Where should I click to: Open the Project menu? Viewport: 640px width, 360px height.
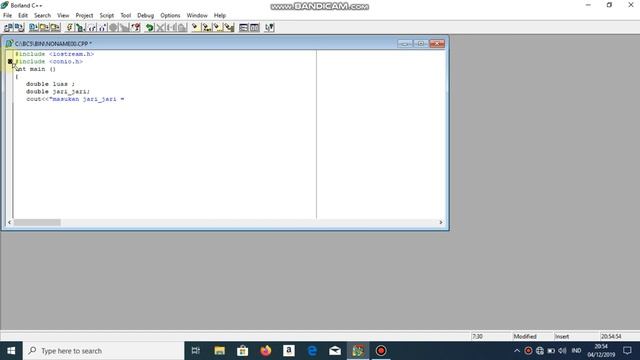pyautogui.click(x=84, y=16)
